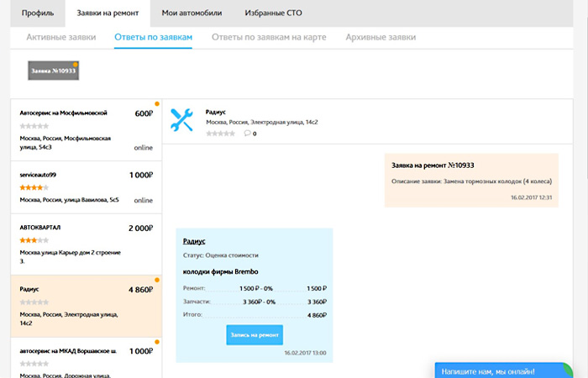Open Избранные СТО tab
Image resolution: width=588 pixels, height=378 pixels.
(273, 13)
